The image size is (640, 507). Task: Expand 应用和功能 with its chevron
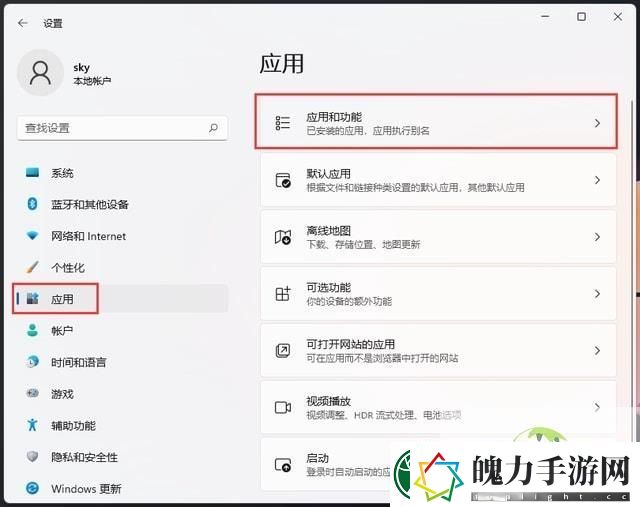coord(597,123)
